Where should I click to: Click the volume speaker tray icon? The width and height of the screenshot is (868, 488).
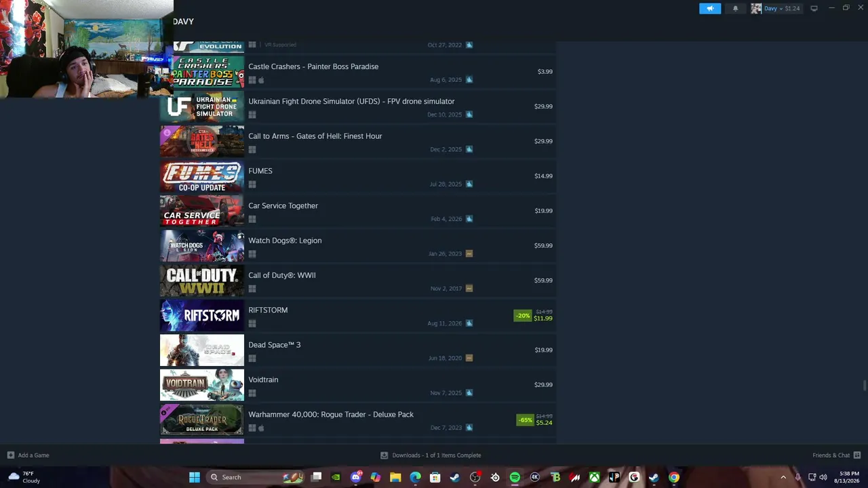click(823, 477)
